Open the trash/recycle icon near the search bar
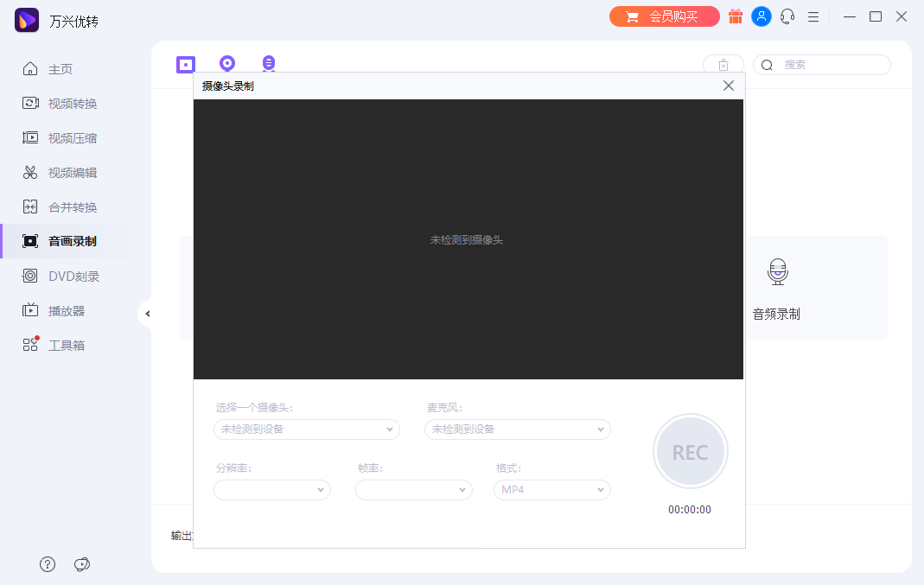Viewport: 924px width, 585px height. click(723, 64)
